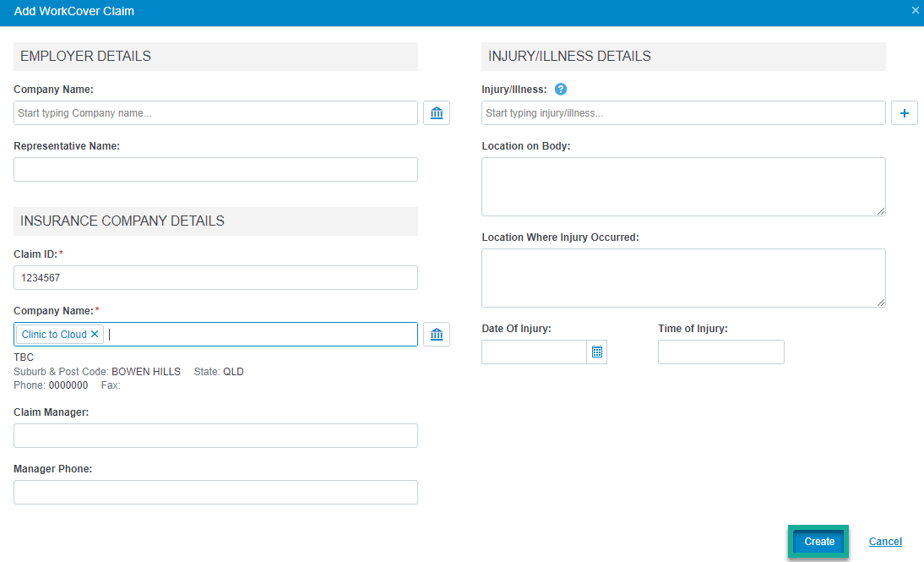Click the BOWEN HILLS suburb text

pyautogui.click(x=146, y=372)
